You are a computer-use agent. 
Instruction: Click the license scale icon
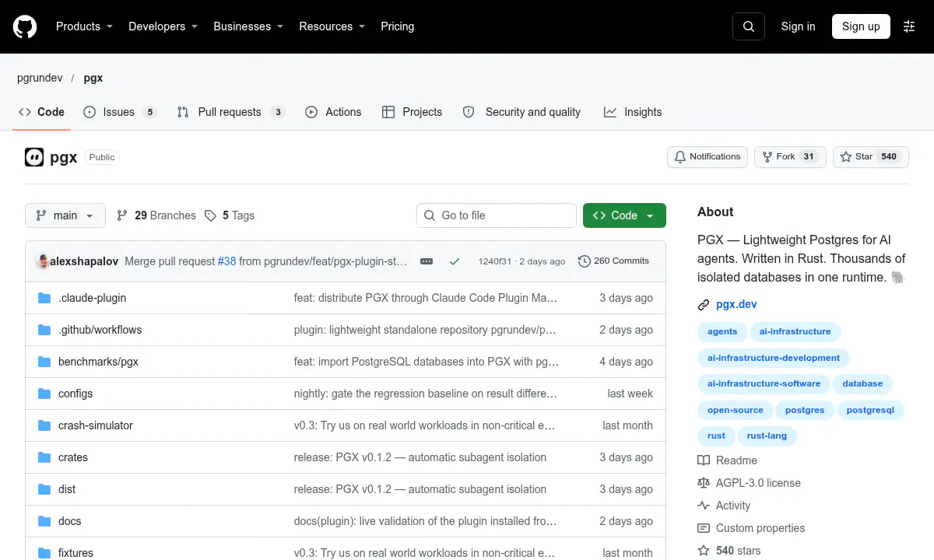704,483
